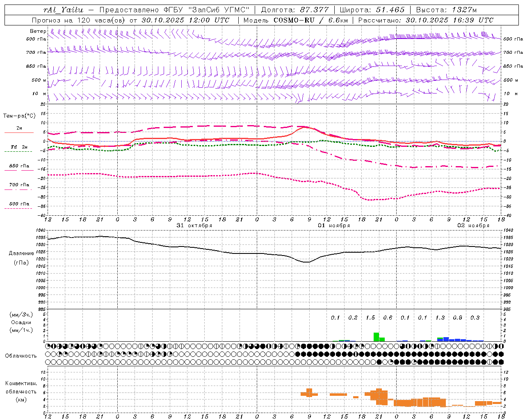
Task: Click the "(мм/3ч.)" unit label
Action: pyautogui.click(x=21, y=315)
